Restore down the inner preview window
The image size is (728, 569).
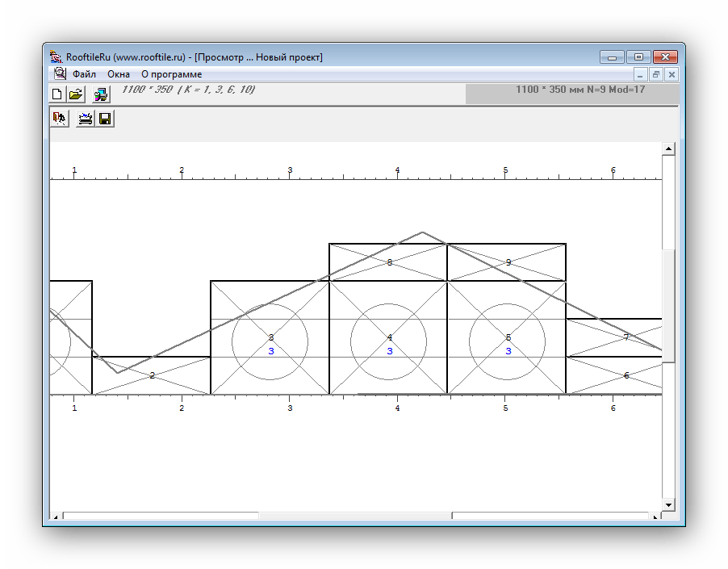click(655, 74)
